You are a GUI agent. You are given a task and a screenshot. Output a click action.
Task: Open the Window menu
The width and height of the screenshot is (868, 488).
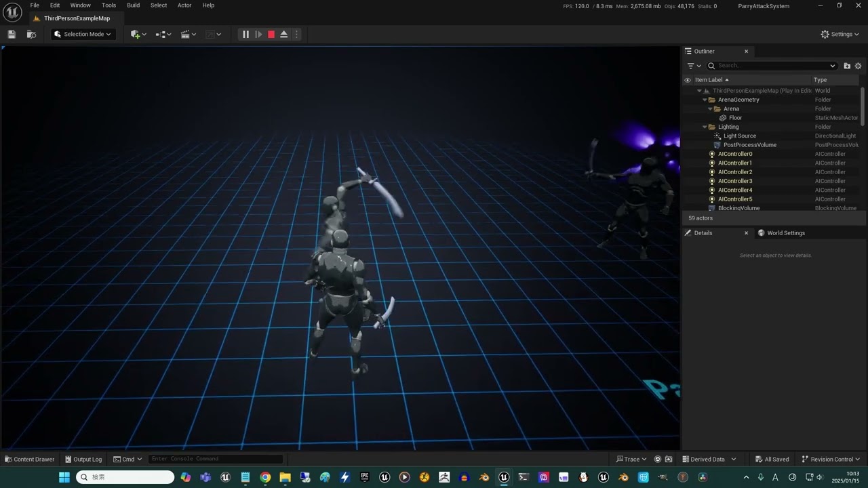[x=81, y=5]
